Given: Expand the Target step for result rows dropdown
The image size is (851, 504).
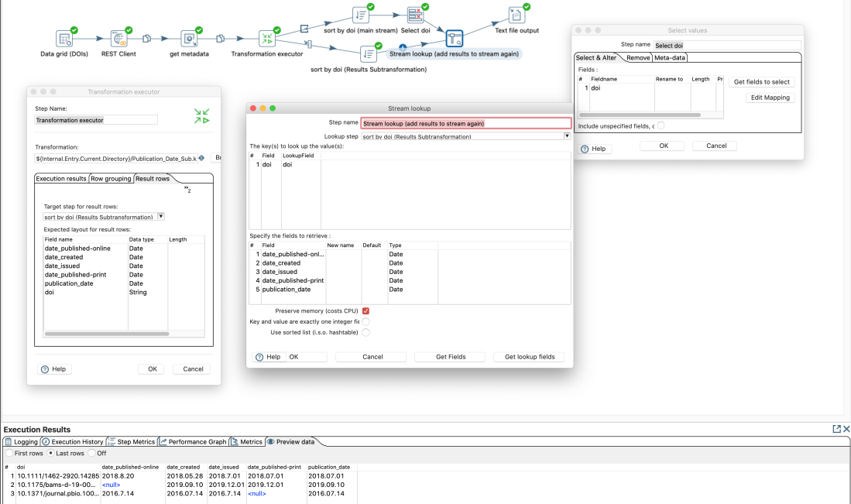Looking at the screenshot, I should pos(161,217).
